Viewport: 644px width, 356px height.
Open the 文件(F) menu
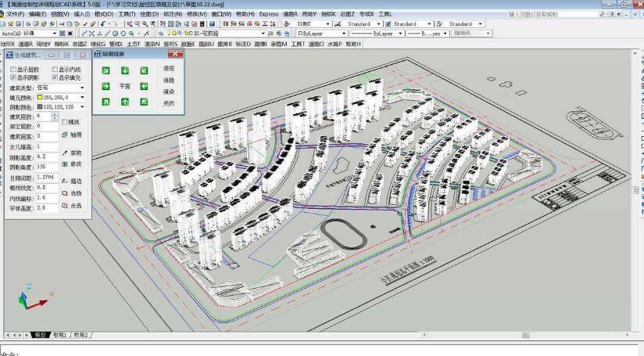click(16, 14)
